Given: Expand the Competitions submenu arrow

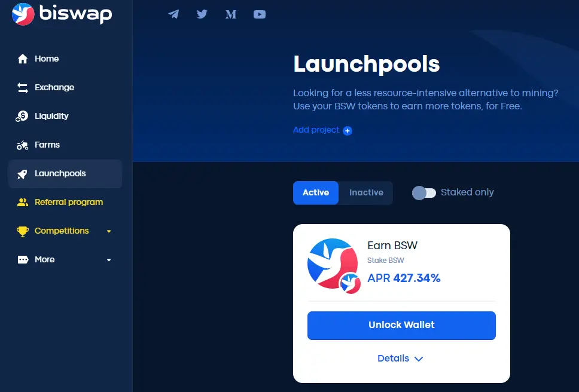Looking at the screenshot, I should [109, 231].
